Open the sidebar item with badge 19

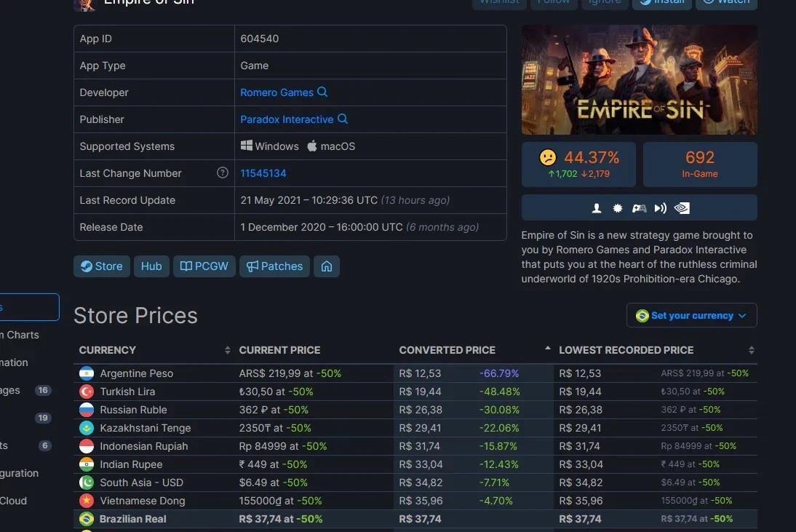(25, 418)
